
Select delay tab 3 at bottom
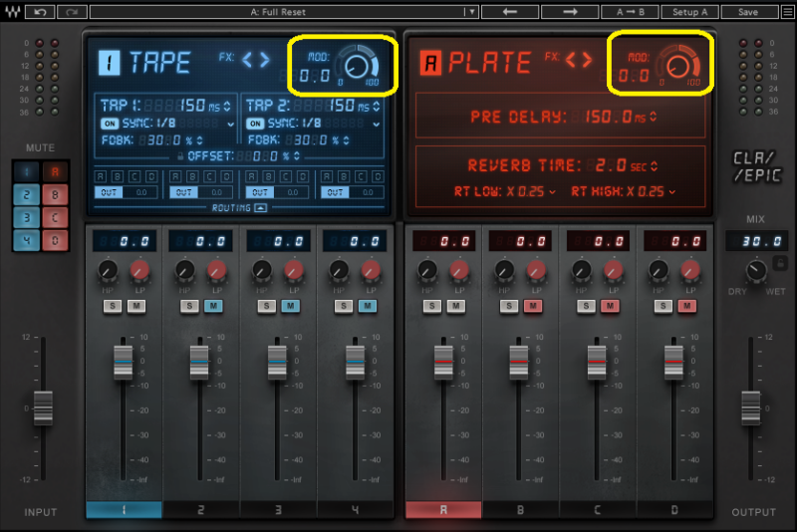click(279, 510)
